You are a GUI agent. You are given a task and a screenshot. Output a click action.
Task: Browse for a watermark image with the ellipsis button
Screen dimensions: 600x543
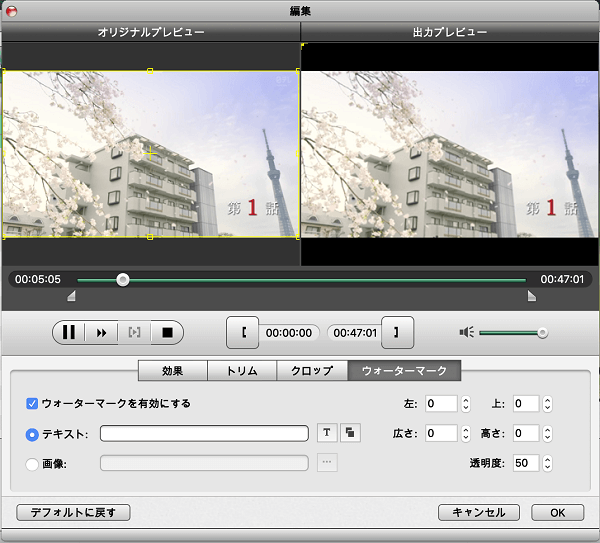pyautogui.click(x=327, y=462)
